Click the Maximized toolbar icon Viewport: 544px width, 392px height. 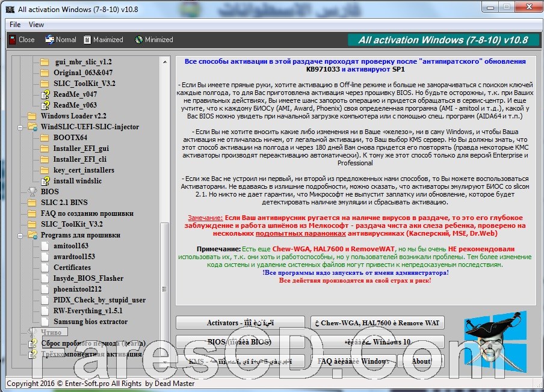(87, 40)
